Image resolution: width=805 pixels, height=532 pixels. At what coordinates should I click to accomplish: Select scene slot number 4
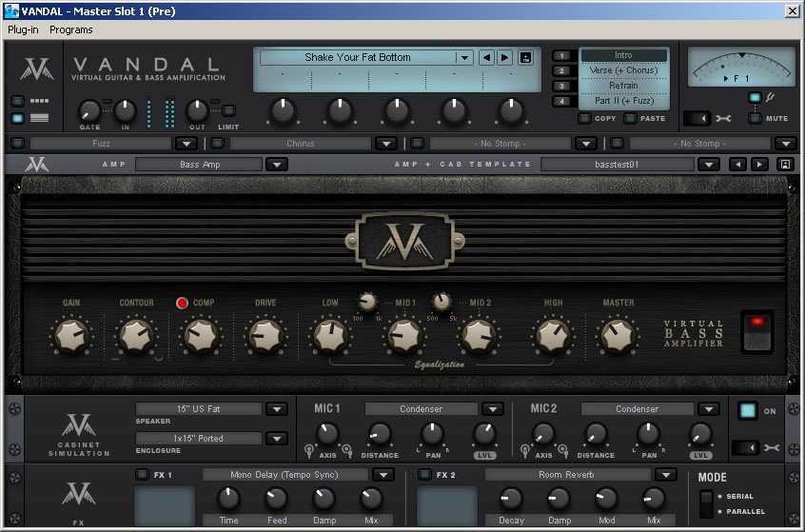[561, 101]
